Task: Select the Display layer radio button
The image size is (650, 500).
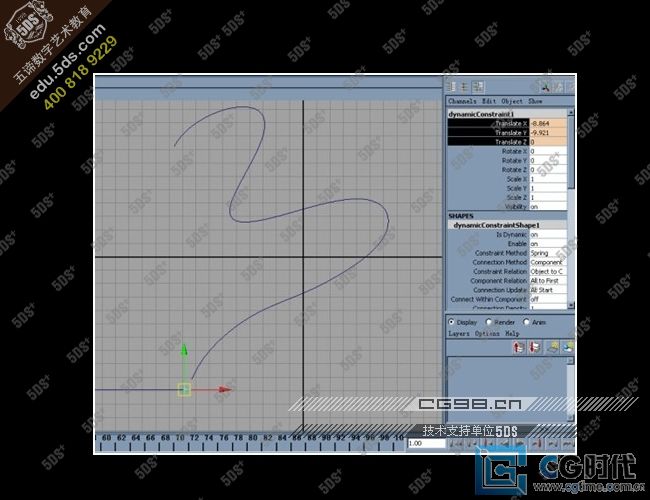Action: click(451, 322)
